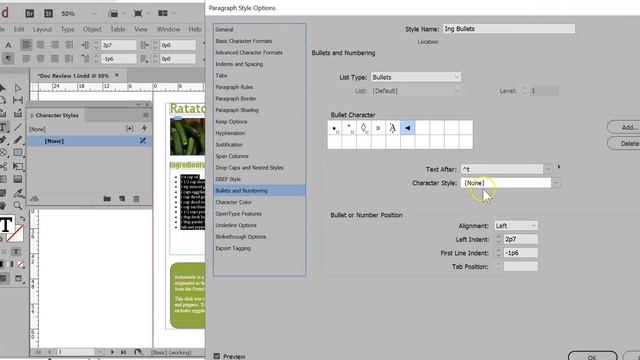Viewport: 640px width, 360px height.
Task: Toggle Paragraph Formatting Controls pilcrow icon
Action: pyautogui.click(x=8, y=59)
